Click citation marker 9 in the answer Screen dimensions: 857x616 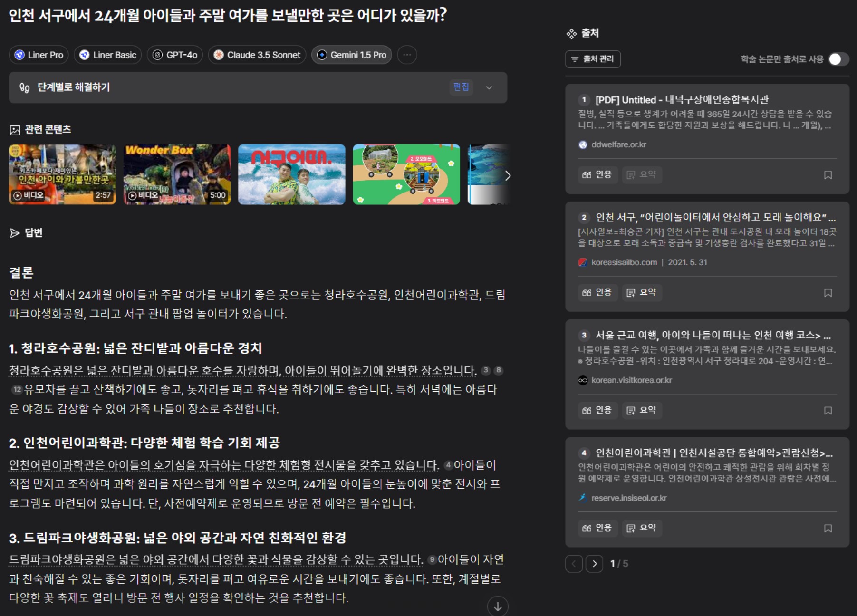tap(432, 559)
